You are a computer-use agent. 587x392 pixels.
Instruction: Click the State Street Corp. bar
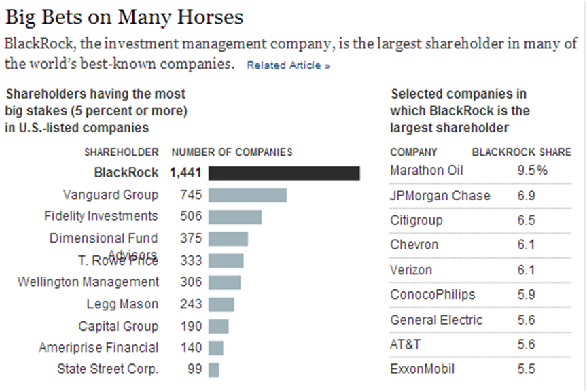214,370
